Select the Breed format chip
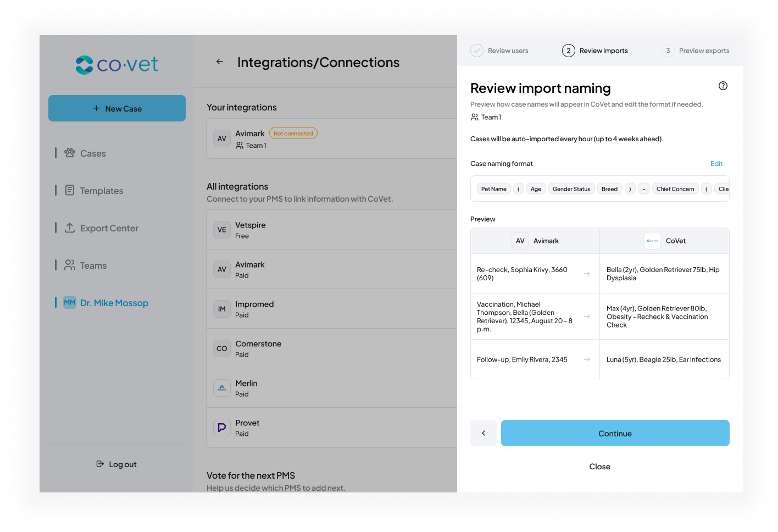Screen dimensions: 778x532 click(x=609, y=189)
